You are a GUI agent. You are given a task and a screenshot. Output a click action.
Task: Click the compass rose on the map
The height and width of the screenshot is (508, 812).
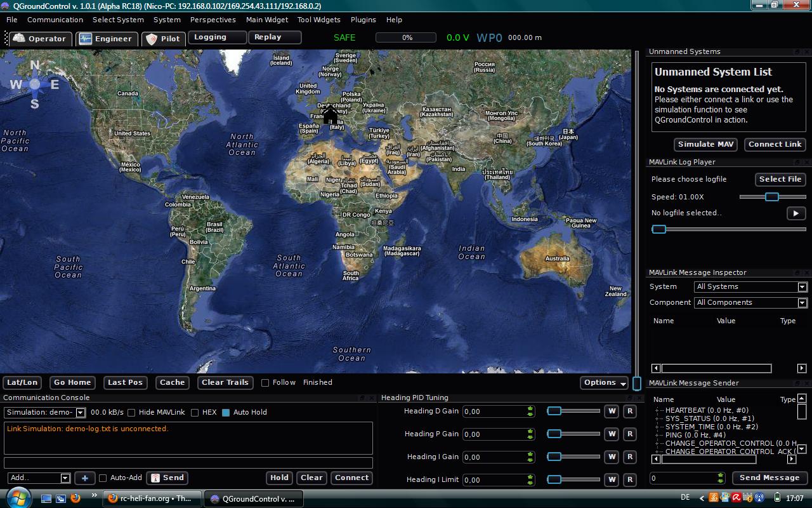(x=35, y=84)
